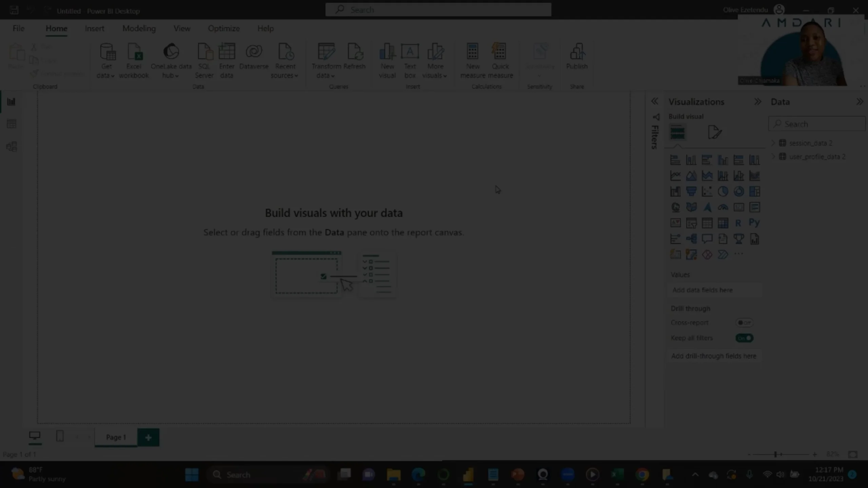868x488 pixels.
Task: Open the Format visual tab
Action: 715,132
